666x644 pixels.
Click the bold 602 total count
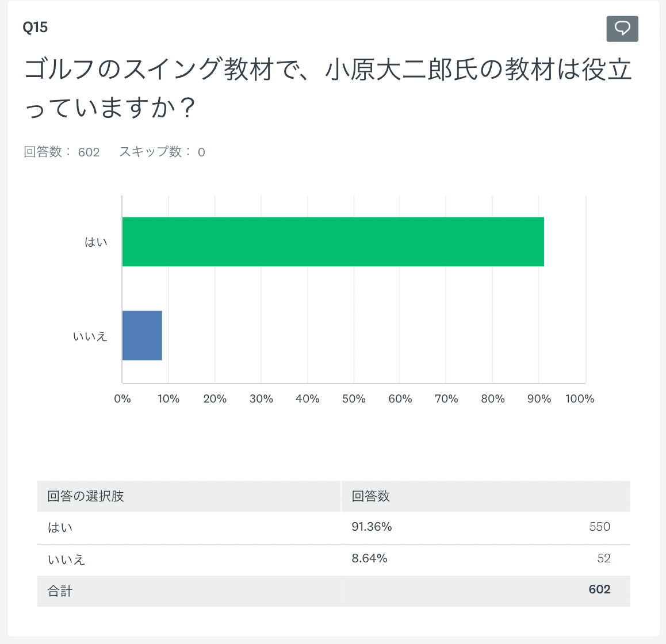pos(599,589)
